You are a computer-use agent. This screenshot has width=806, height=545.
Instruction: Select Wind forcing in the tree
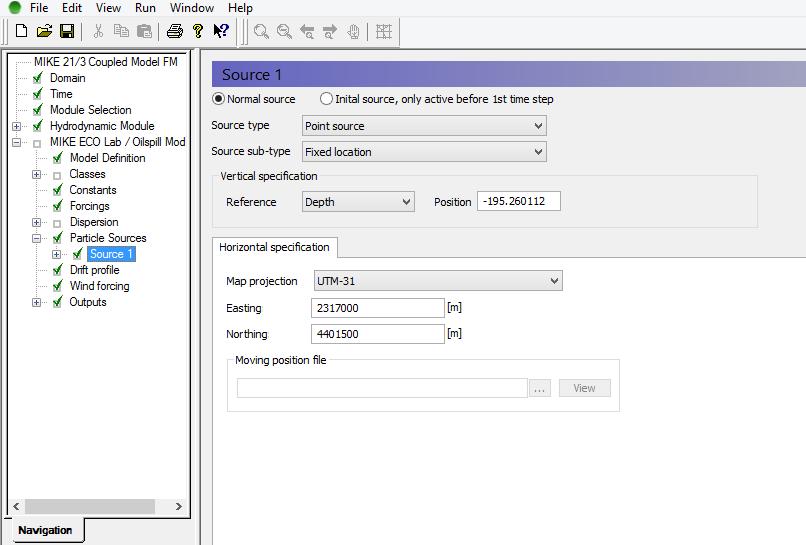tap(99, 286)
